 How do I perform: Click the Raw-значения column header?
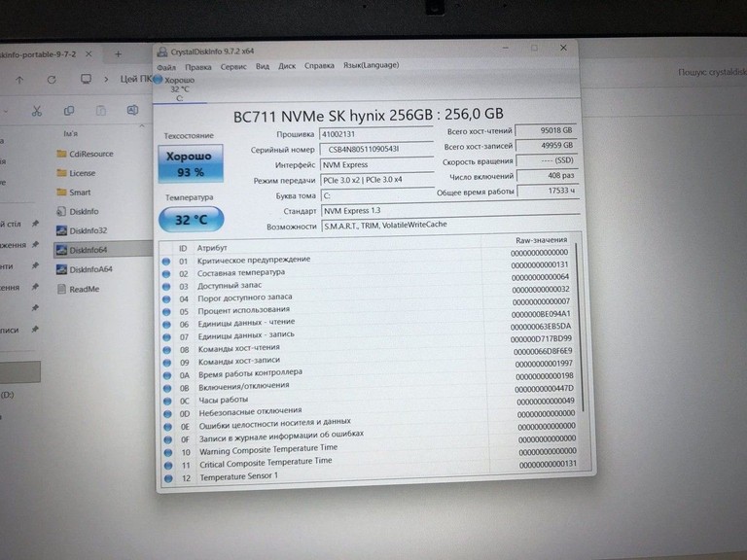(x=542, y=240)
